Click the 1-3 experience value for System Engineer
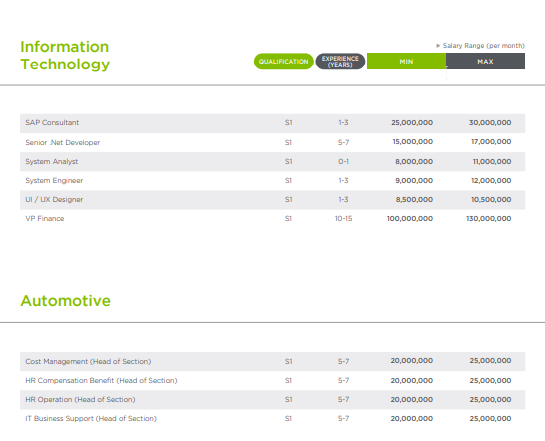The width and height of the screenshot is (545, 441). [343, 181]
